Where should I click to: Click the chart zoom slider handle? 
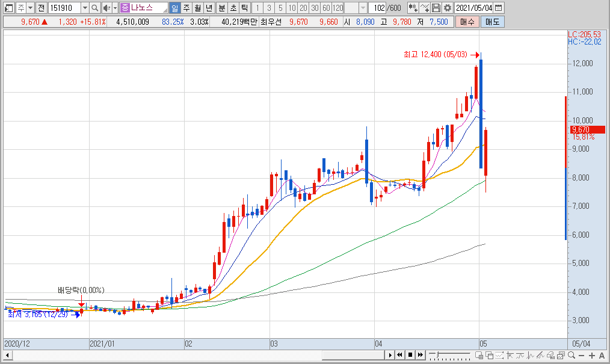pos(438,354)
